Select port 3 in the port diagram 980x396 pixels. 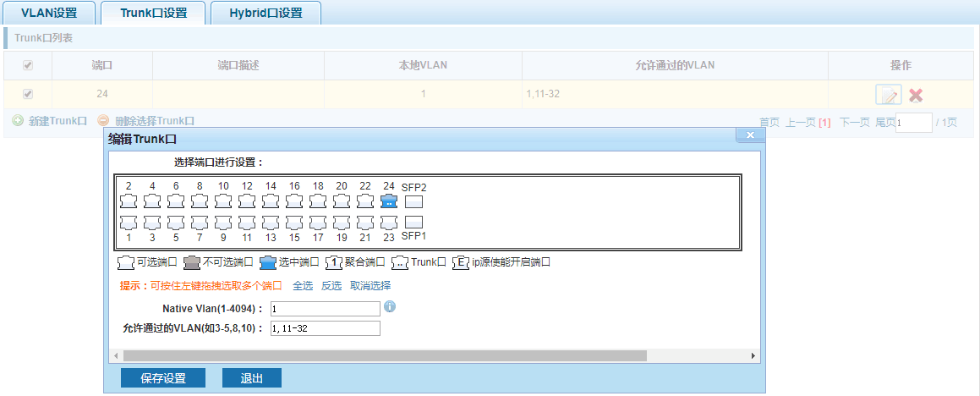pyautogui.click(x=152, y=223)
